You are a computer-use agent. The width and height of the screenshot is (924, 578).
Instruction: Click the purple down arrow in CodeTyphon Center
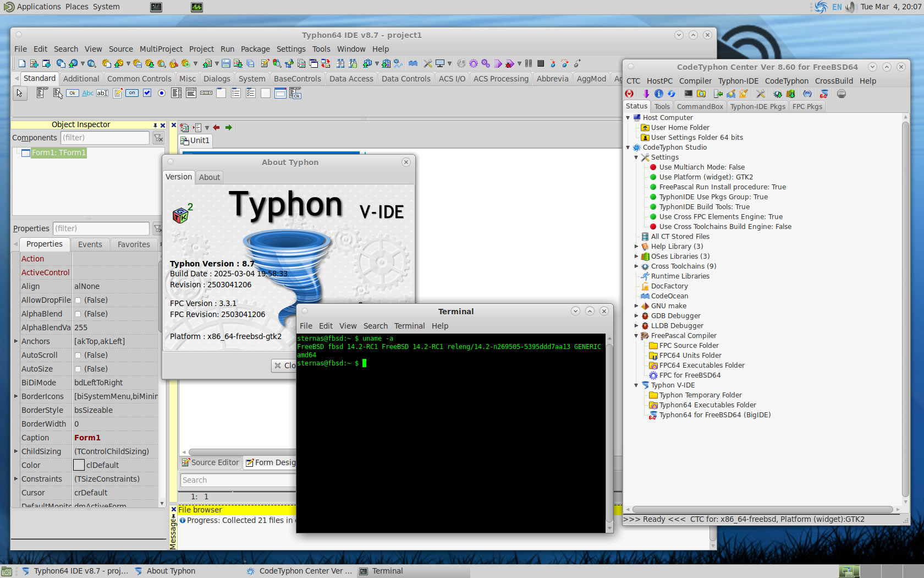coord(646,94)
